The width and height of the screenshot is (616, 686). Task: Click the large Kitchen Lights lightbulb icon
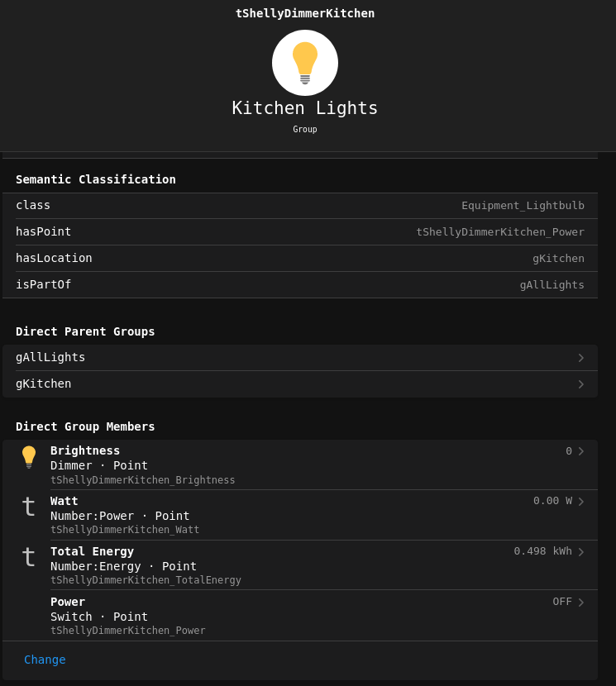(x=305, y=63)
